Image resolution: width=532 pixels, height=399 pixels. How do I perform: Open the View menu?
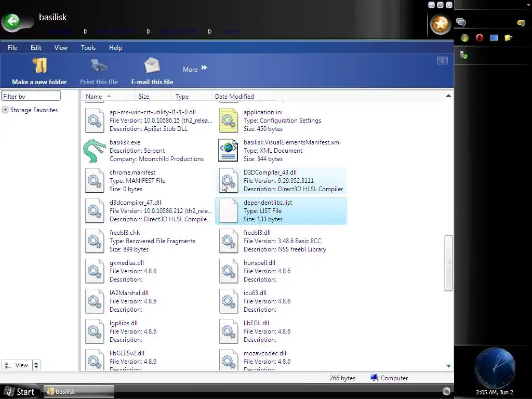(61, 47)
